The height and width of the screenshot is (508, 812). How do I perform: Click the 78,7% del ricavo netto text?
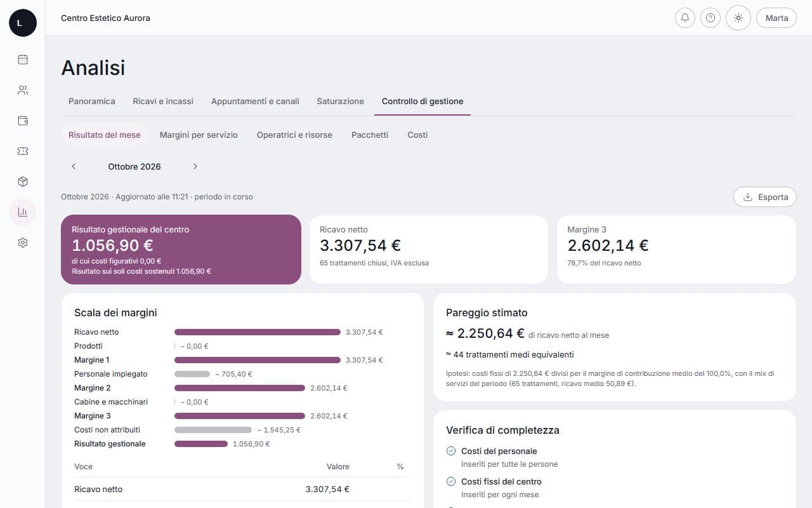[604, 263]
